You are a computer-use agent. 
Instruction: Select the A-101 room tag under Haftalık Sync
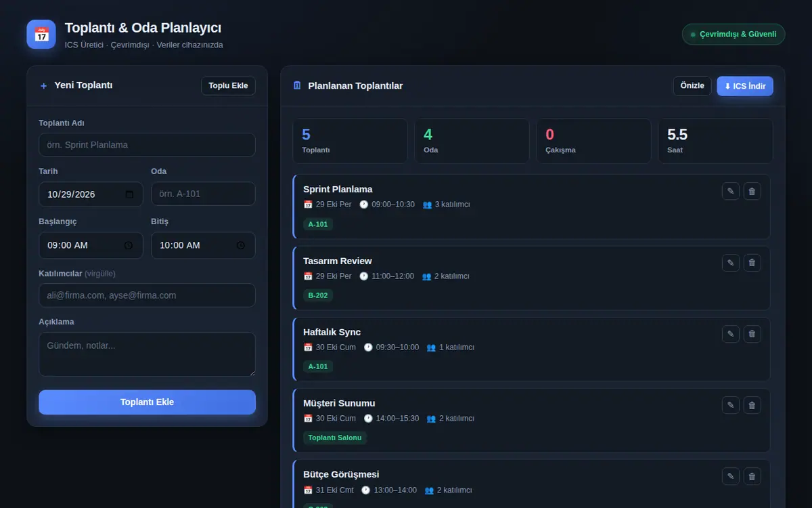tap(318, 366)
